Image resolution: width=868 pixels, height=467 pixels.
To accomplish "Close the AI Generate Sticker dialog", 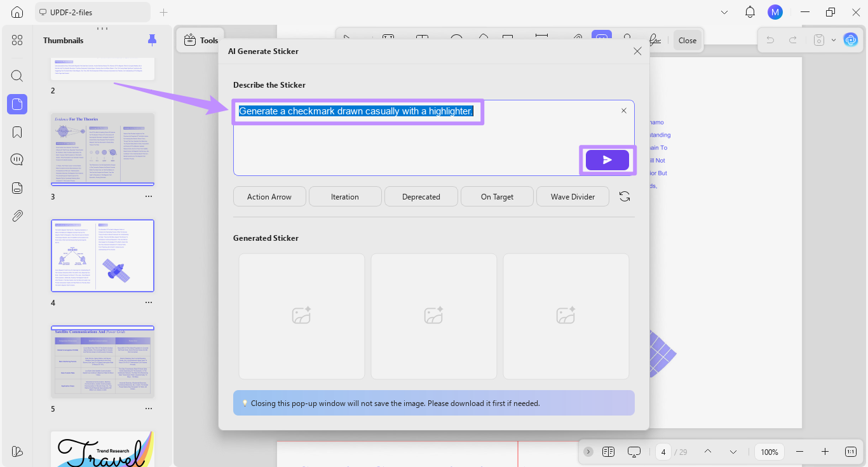I will [x=637, y=51].
